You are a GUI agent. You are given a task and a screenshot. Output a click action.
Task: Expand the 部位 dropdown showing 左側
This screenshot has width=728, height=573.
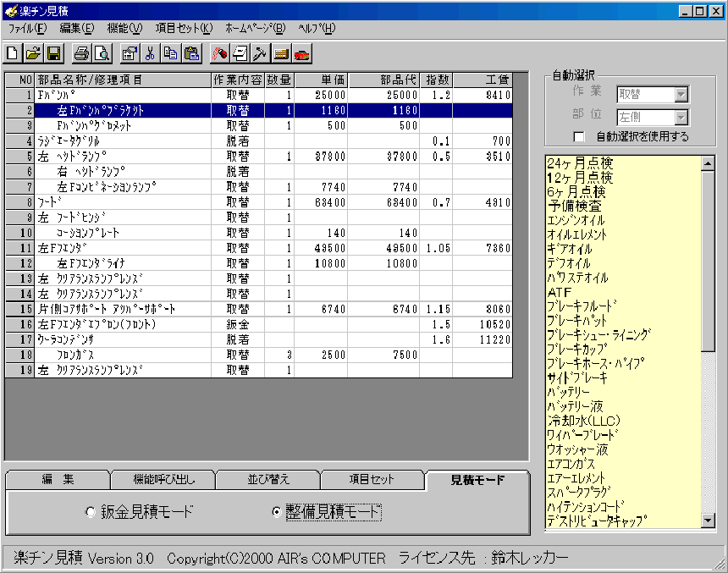pyautogui.click(x=681, y=117)
